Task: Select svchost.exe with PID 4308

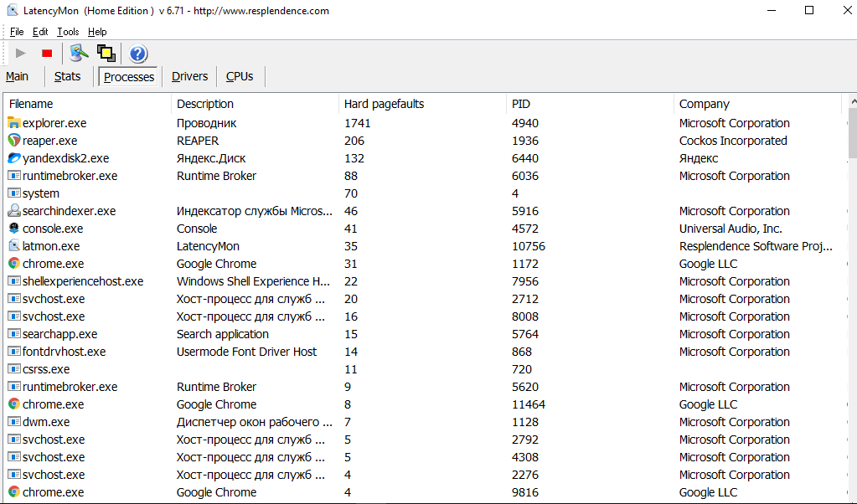Action: (x=54, y=457)
